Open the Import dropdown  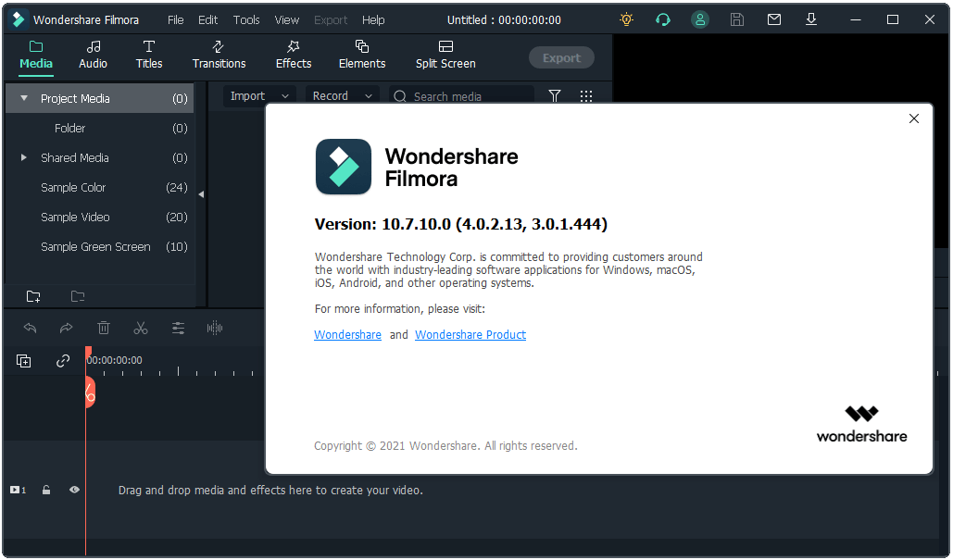click(259, 96)
